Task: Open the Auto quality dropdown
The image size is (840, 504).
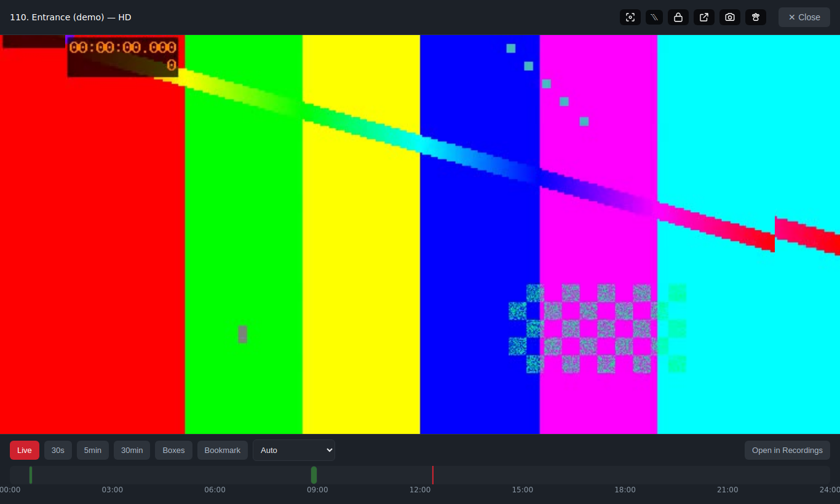Action: [294, 450]
